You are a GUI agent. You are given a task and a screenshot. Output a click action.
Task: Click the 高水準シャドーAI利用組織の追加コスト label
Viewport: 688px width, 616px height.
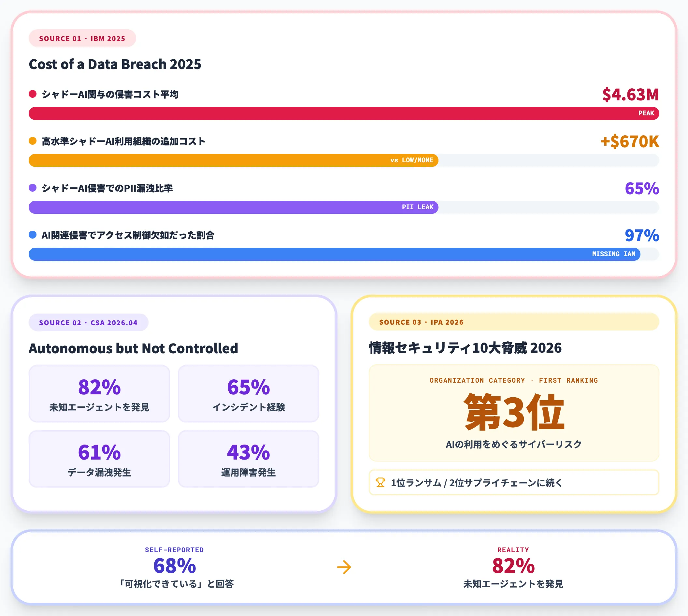click(x=123, y=141)
